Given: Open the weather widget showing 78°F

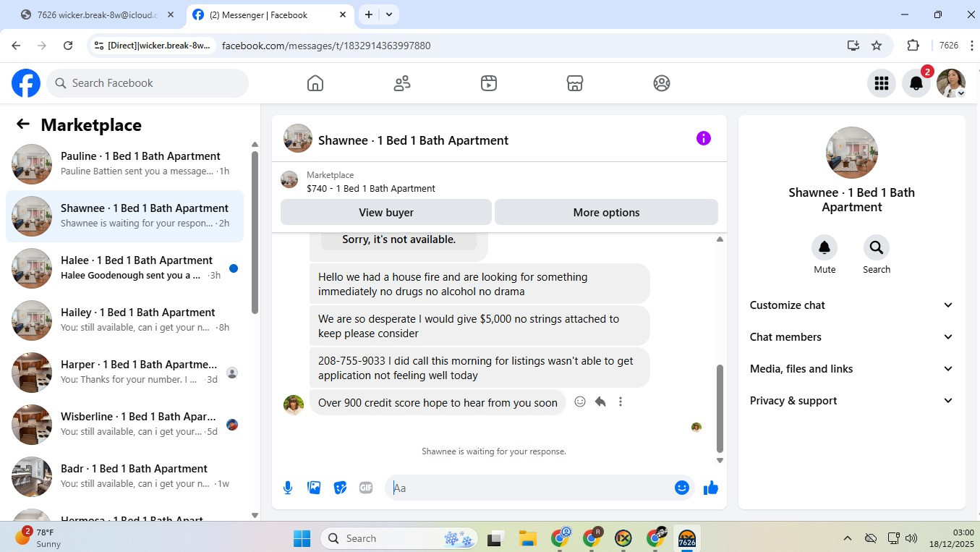Looking at the screenshot, I should tap(38, 538).
